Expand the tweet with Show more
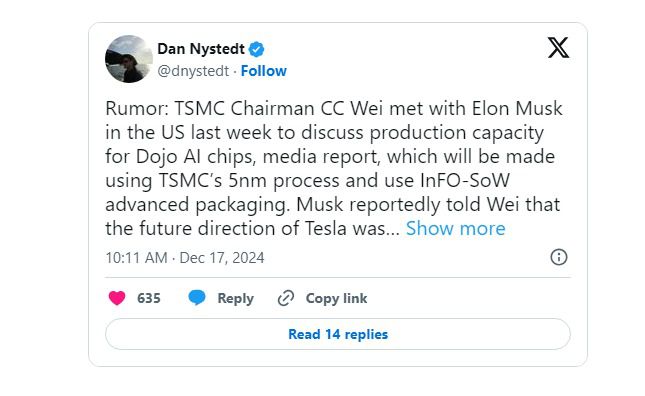Viewport: 645px width, 396px height. coord(455,228)
